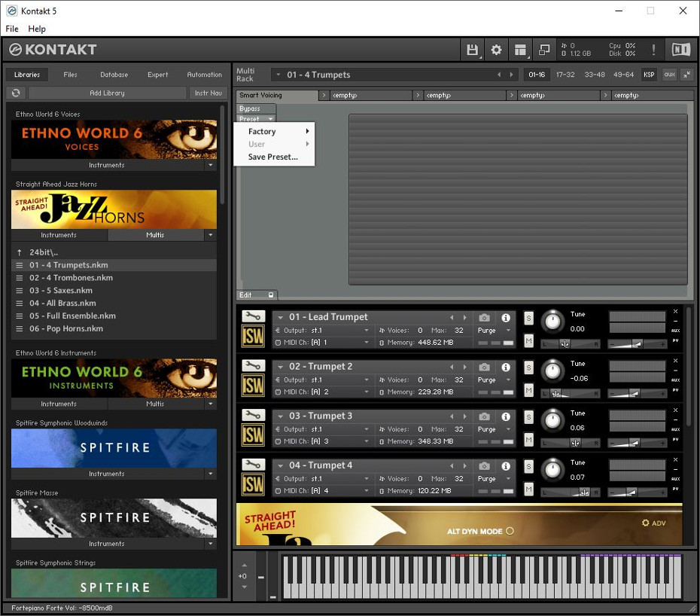Expand the Factory presets submenu
The width and height of the screenshot is (700, 616).
coord(274,131)
